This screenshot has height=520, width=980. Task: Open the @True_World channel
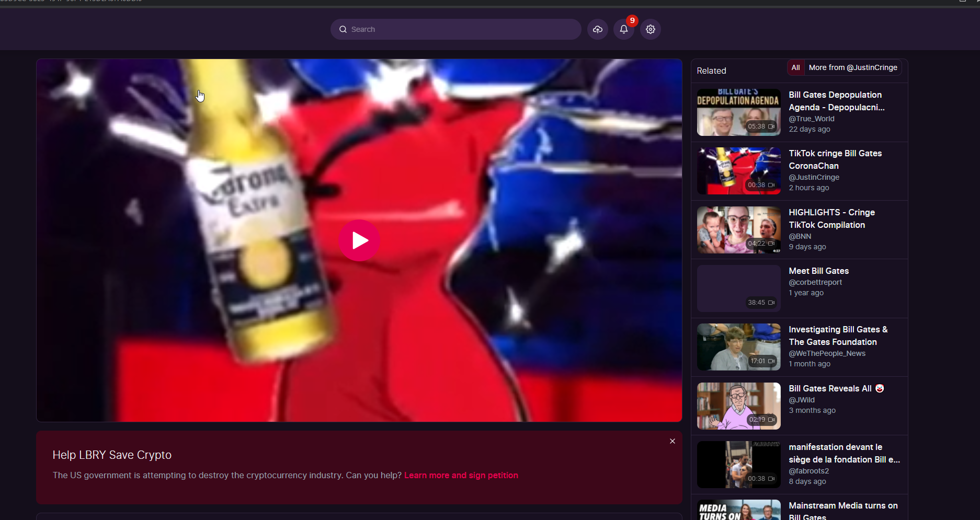(x=811, y=119)
